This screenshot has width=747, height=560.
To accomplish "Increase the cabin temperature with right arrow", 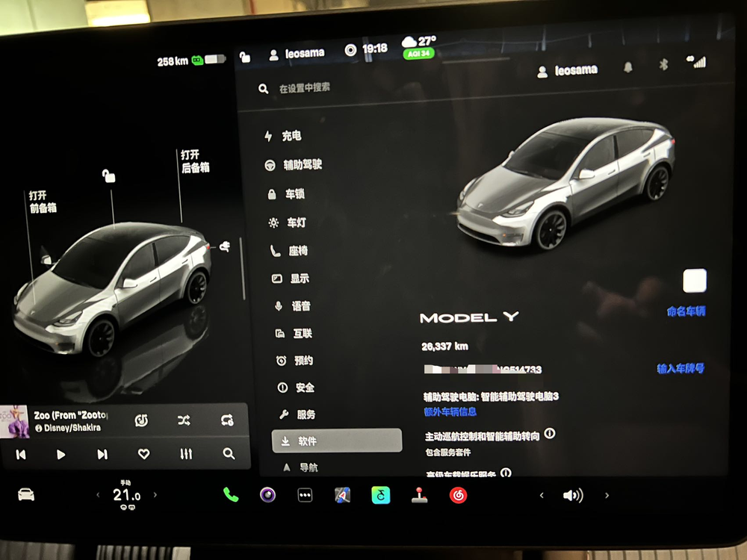I will (155, 495).
